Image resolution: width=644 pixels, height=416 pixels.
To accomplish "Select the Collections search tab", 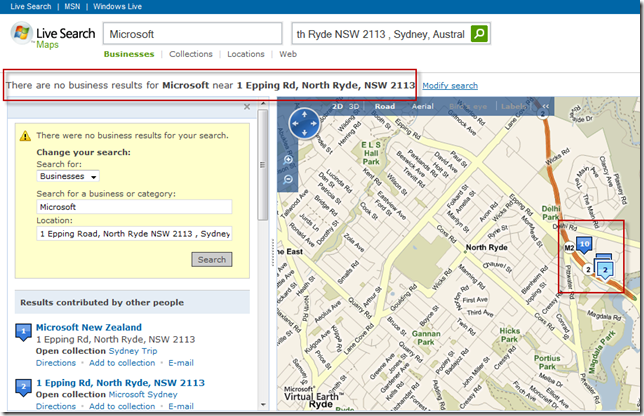I will pyautogui.click(x=190, y=54).
